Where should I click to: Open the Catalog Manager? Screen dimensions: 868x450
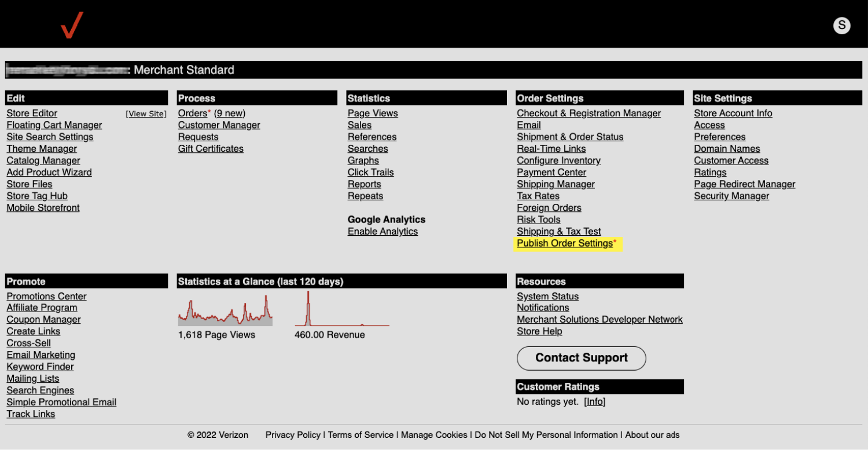[43, 160]
